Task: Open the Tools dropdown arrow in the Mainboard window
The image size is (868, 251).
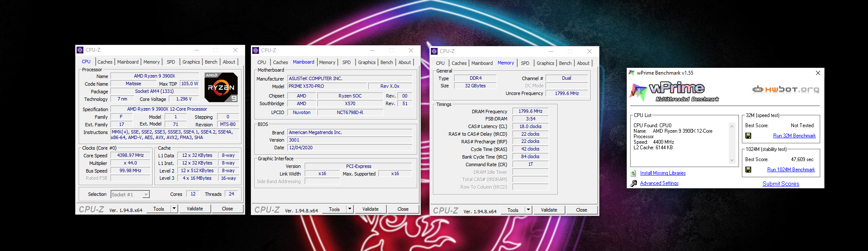Action: (x=350, y=209)
